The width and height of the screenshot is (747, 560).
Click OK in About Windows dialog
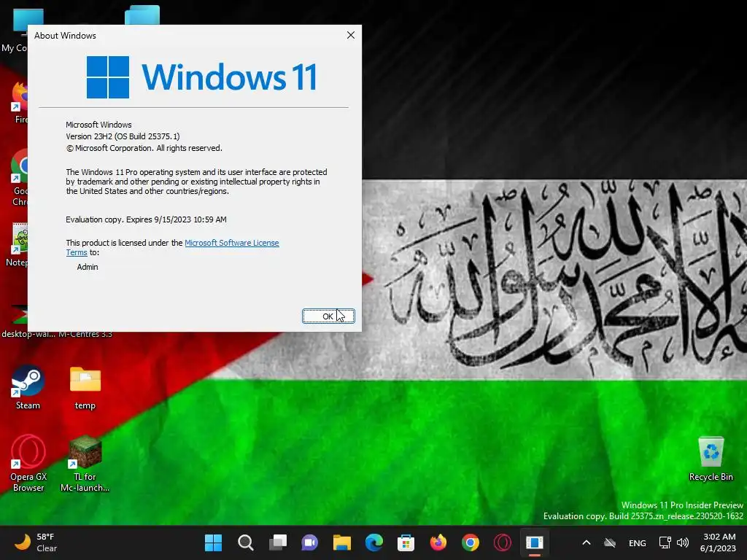click(x=328, y=316)
